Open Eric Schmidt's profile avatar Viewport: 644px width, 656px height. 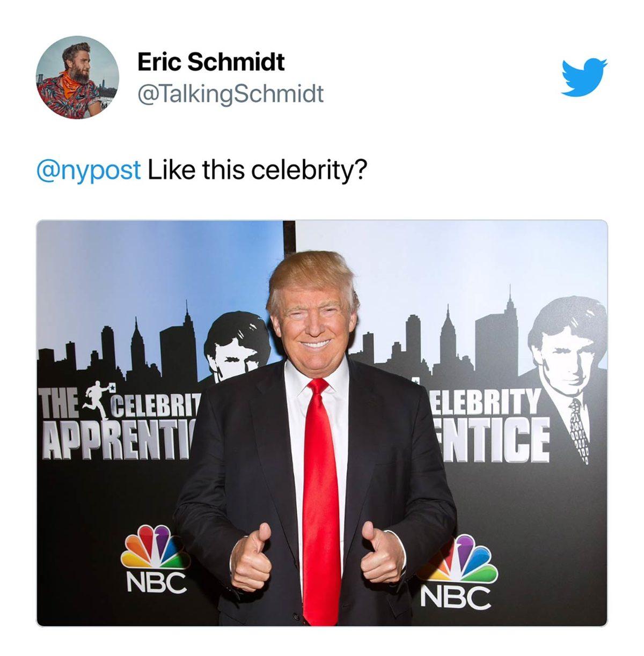tap(77, 77)
